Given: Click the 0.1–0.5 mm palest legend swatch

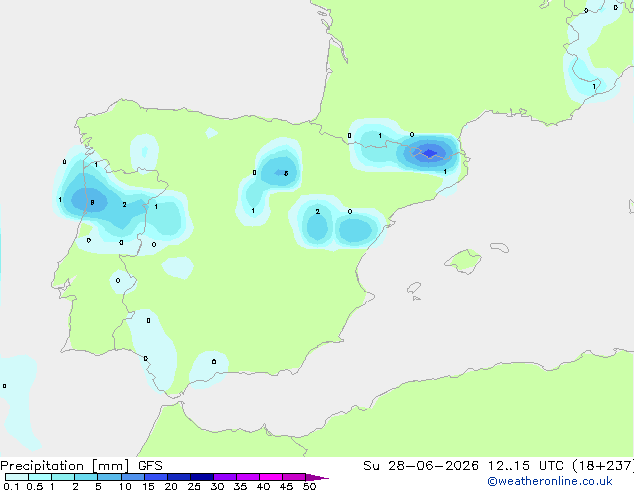Looking at the screenshot, I should [x=17, y=477].
